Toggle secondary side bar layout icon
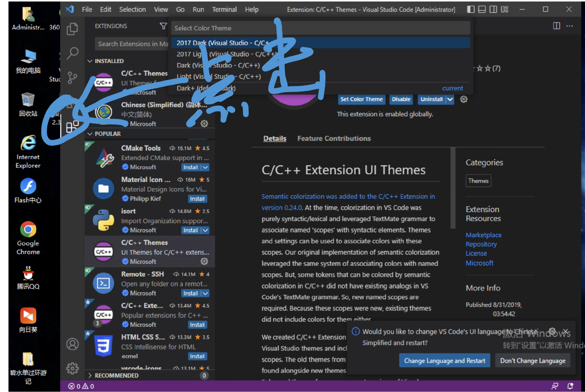Viewport: 585px width, 392px height. coord(493,9)
